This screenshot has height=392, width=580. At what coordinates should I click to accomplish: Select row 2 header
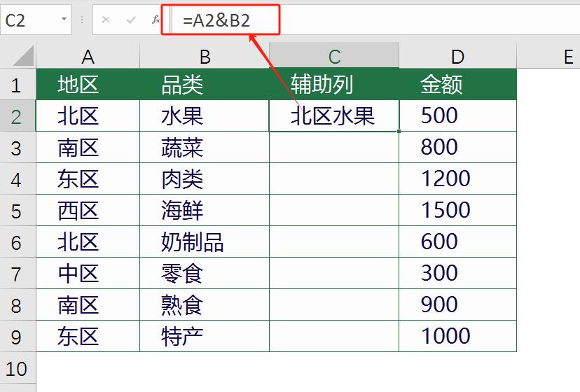pos(18,115)
